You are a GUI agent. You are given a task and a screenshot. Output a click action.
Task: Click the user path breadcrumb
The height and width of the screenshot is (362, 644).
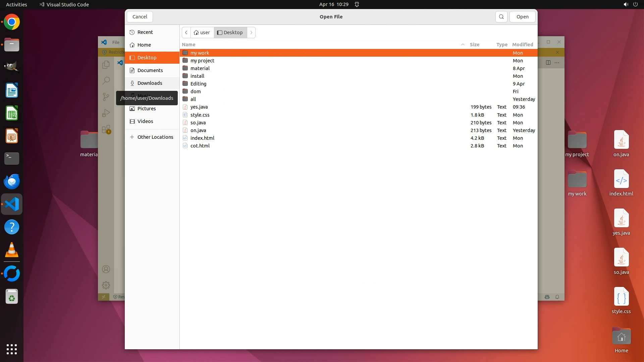[x=202, y=33]
